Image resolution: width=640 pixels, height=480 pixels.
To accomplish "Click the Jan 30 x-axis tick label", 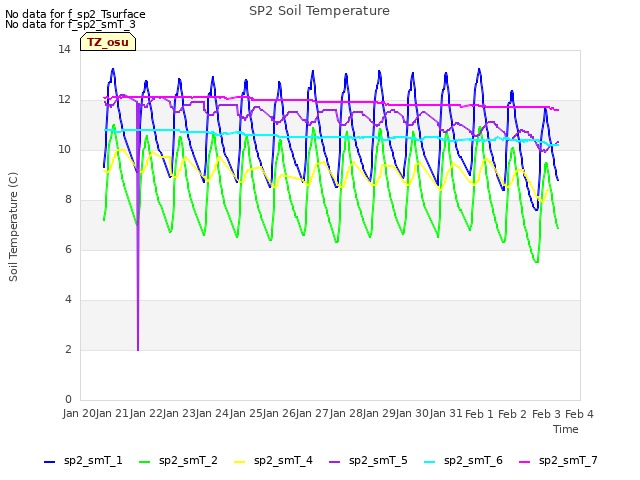I will 413,414.
